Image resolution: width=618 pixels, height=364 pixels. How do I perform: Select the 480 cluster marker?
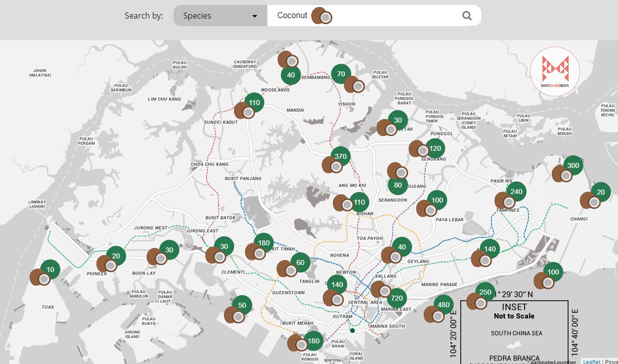[x=444, y=304]
